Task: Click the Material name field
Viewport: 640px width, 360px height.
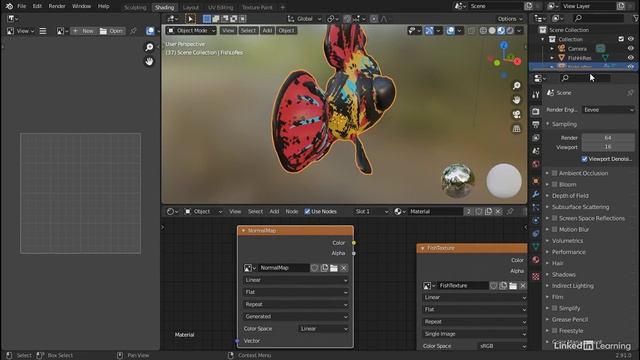Action: point(435,211)
